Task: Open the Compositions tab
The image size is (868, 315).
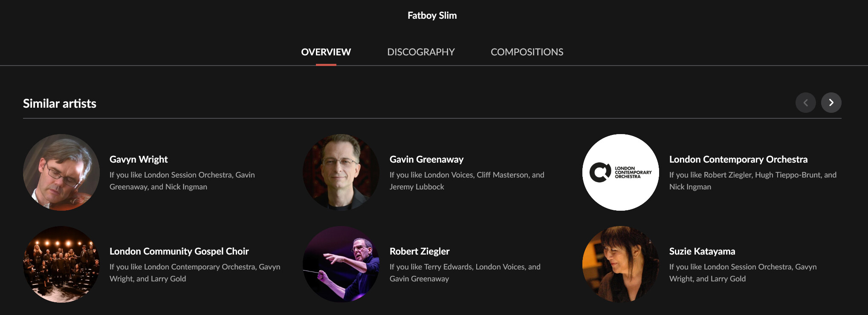Action: [527, 52]
